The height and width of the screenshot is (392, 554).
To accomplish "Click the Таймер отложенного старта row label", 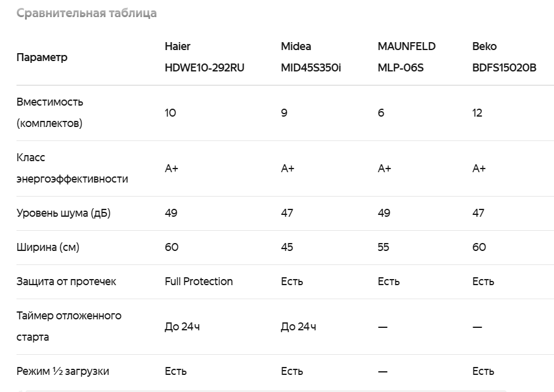I will click(x=69, y=326).
